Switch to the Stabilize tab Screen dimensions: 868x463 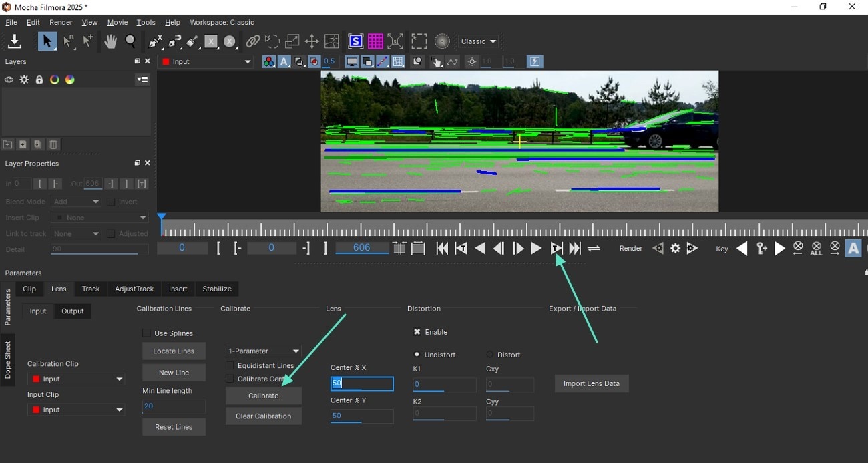coord(217,289)
